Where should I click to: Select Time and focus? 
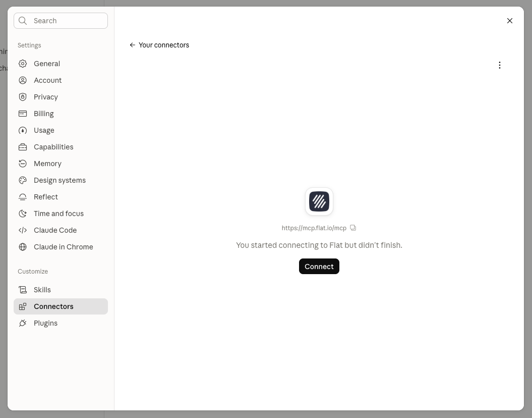(61, 214)
